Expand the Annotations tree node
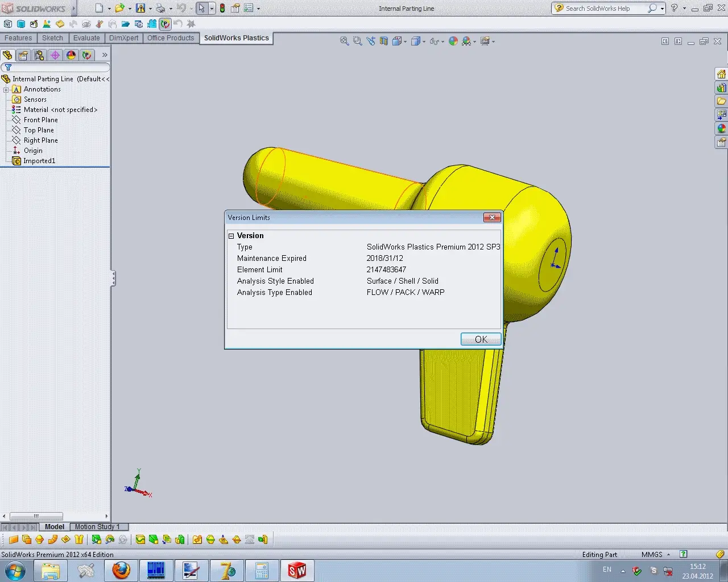This screenshot has width=728, height=582. coord(6,89)
